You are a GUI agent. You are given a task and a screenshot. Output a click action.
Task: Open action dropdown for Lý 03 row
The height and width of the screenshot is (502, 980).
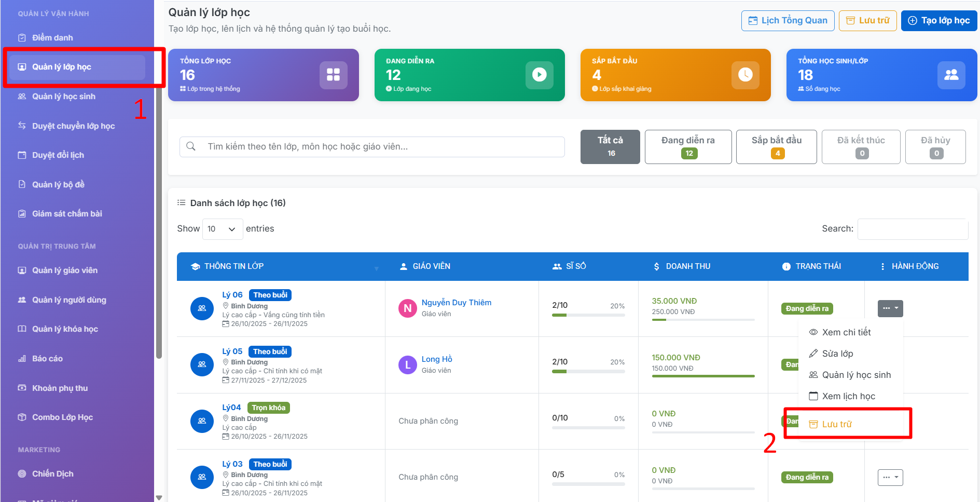(890, 477)
